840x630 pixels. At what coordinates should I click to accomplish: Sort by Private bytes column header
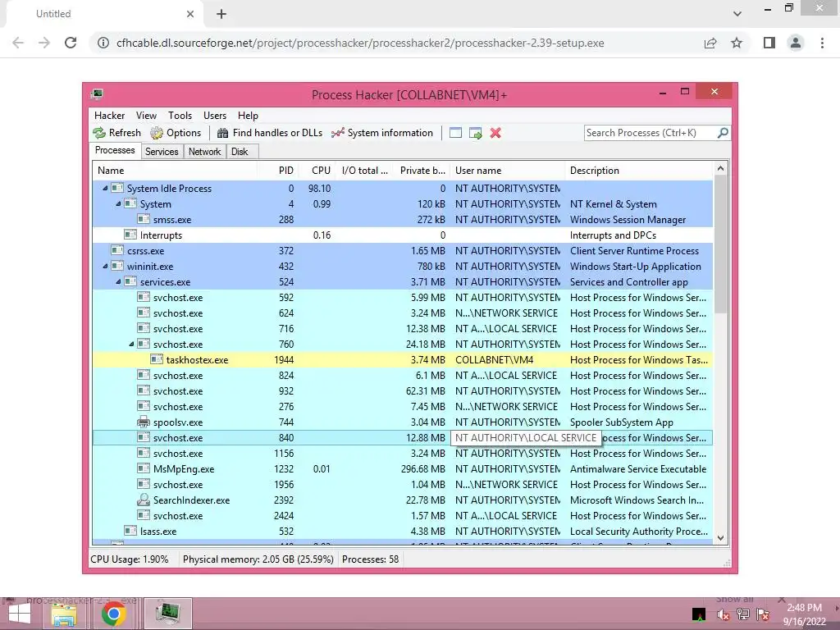(x=421, y=171)
